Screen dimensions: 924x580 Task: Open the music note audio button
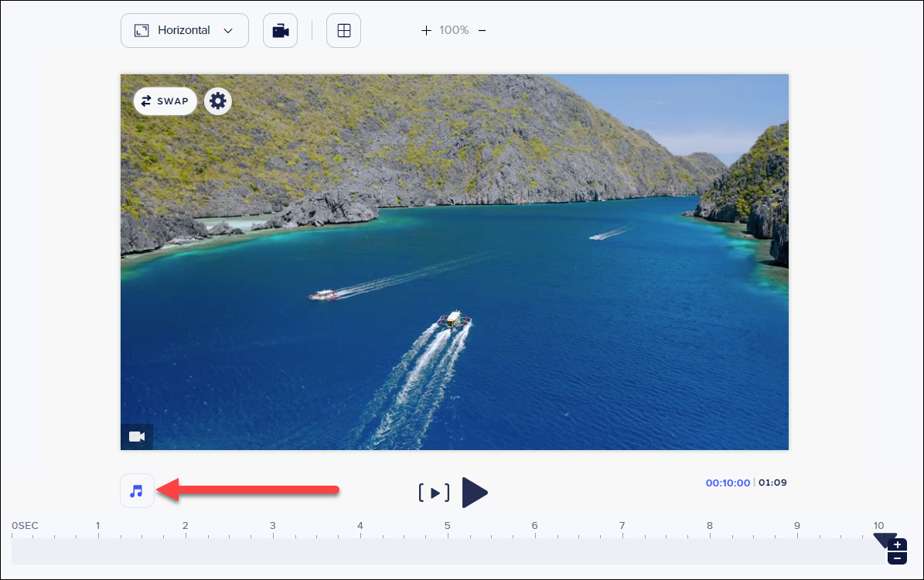point(137,491)
